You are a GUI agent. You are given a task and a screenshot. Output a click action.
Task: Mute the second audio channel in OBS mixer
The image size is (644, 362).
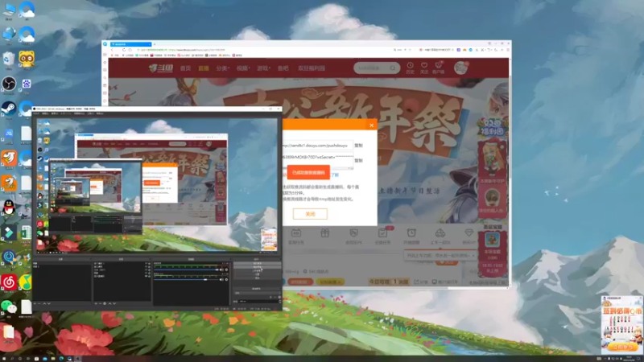[x=221, y=279]
